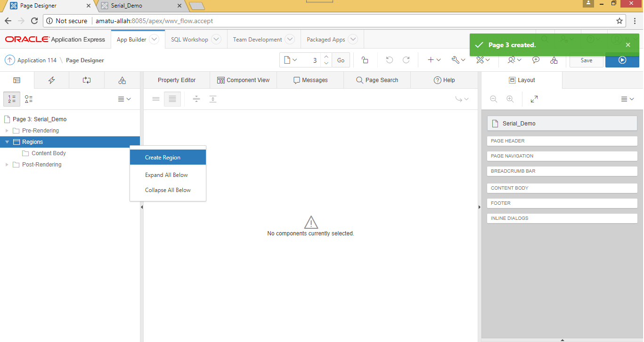Screen dimensions: 644x342
Task: Click the Undo icon in the toolbar
Action: tap(389, 59)
